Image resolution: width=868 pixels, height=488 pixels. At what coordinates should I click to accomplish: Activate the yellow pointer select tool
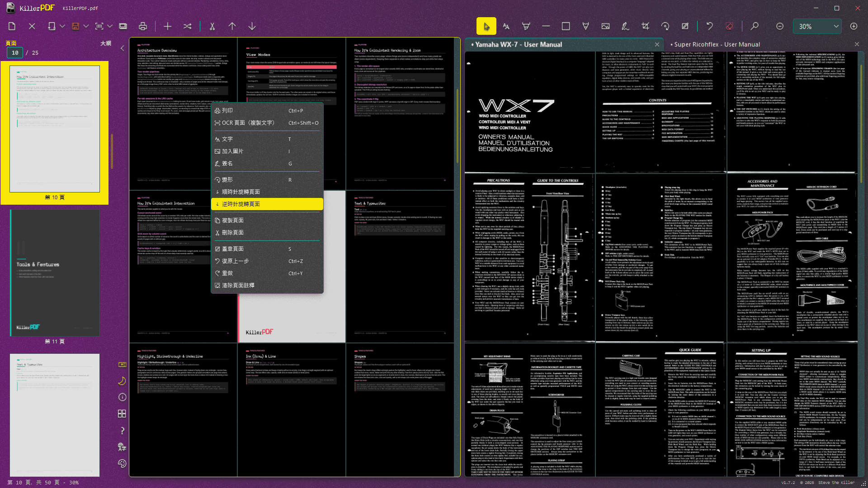[486, 26]
